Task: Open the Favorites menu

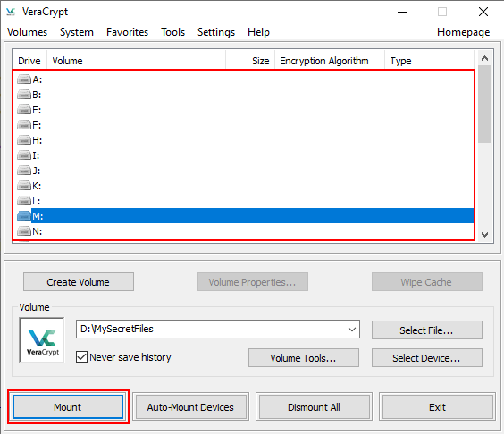Action: [127, 32]
